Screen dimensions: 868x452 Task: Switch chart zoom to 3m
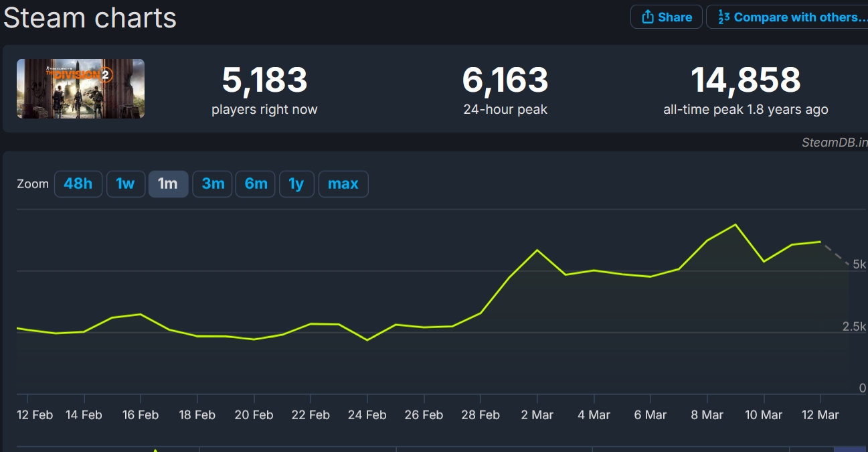tap(213, 183)
